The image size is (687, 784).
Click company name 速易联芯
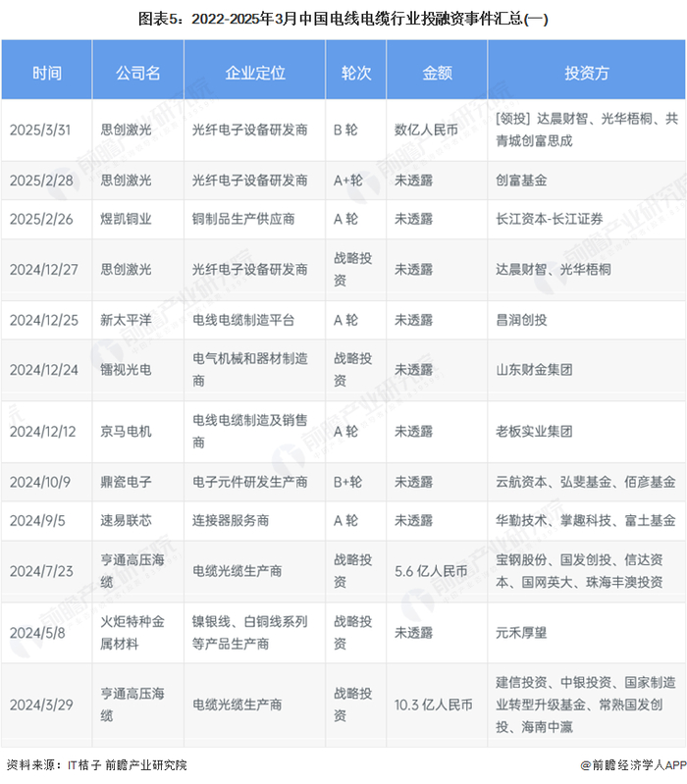click(x=126, y=520)
